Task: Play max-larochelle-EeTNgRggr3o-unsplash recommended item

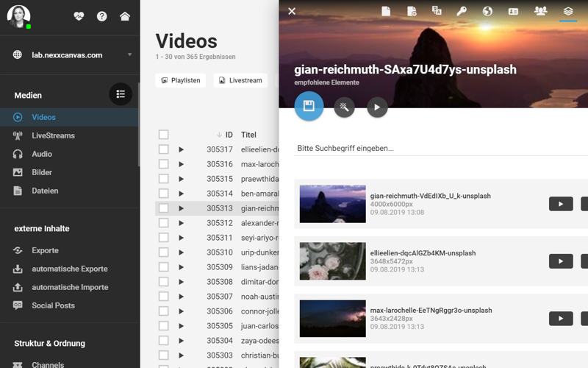Action: point(561,319)
